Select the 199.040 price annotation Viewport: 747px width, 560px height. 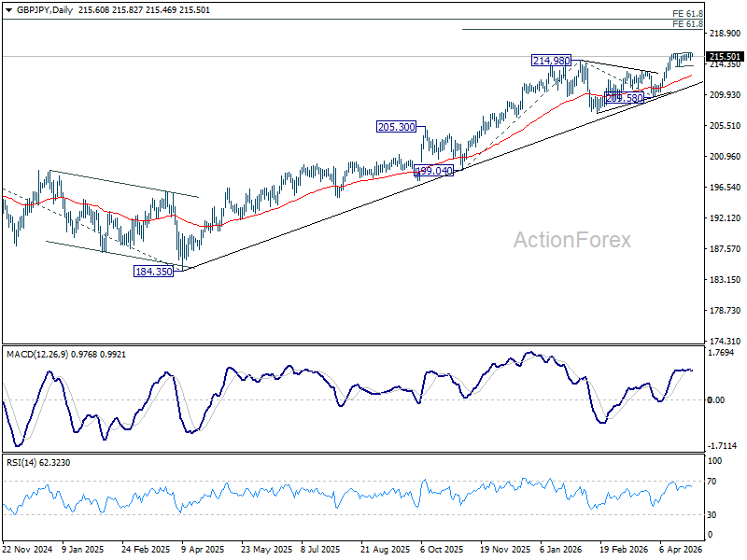tap(434, 171)
